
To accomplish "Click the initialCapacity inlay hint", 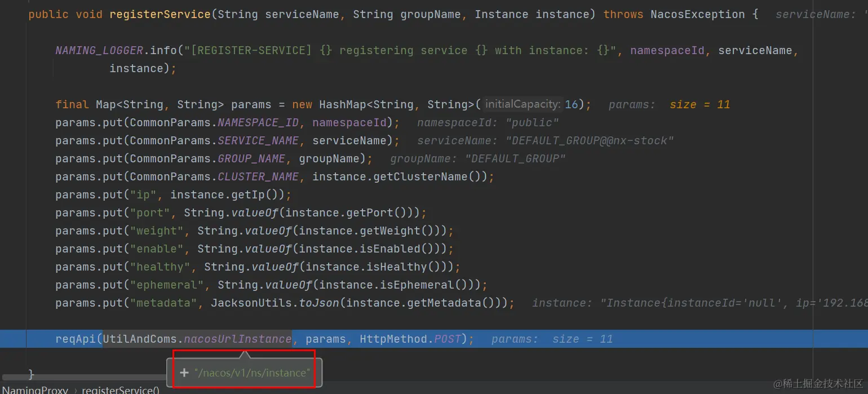I will (522, 104).
